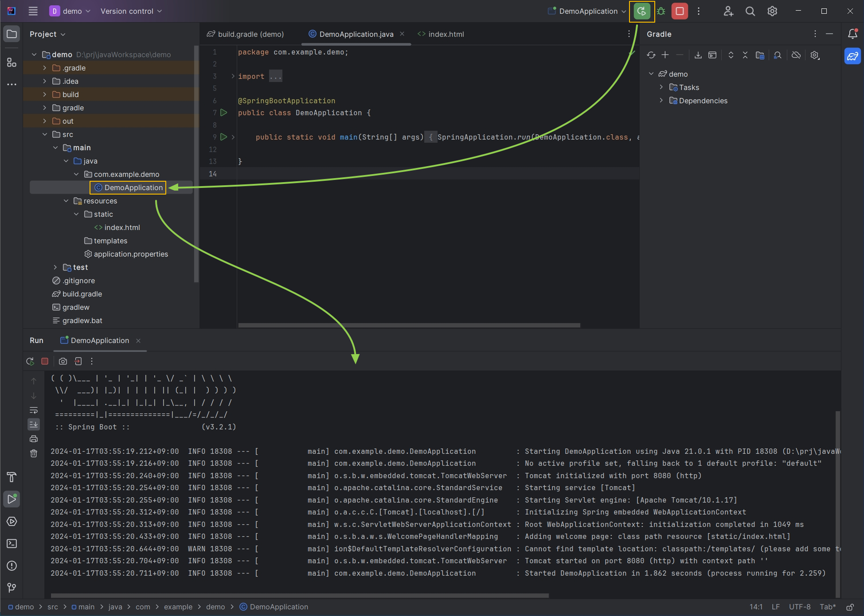Click the Clear All trash icon in Run console
Viewport: 864px width, 616px height.
coord(34,453)
